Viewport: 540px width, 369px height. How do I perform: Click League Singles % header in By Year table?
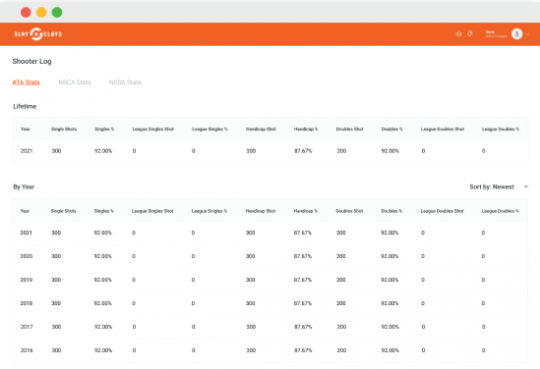209,211
